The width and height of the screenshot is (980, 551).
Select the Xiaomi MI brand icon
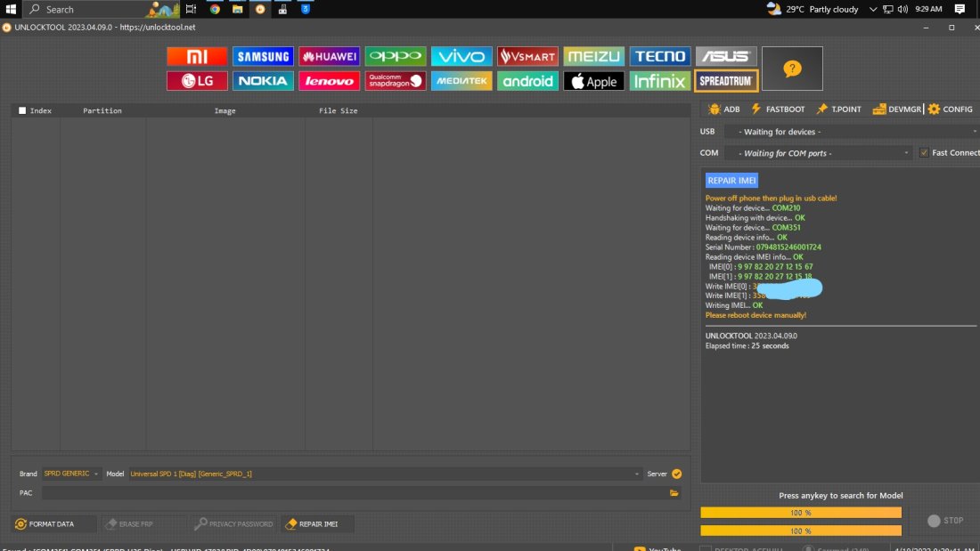tap(197, 56)
